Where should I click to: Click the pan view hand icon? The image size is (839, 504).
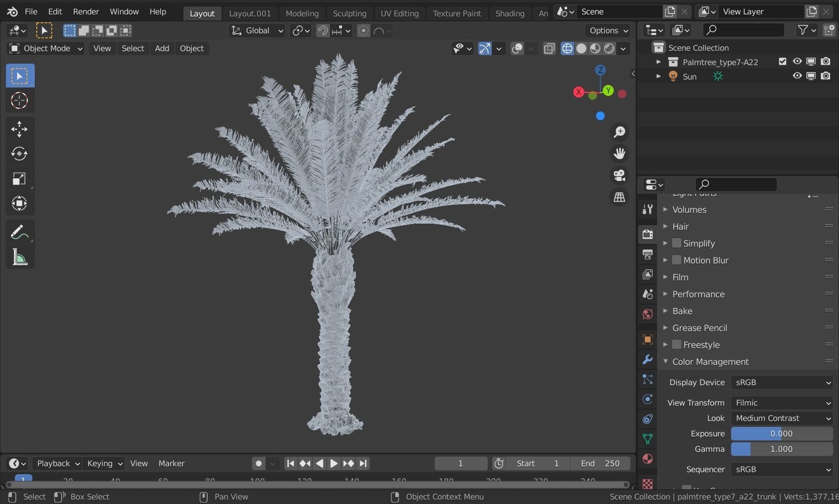click(x=619, y=154)
